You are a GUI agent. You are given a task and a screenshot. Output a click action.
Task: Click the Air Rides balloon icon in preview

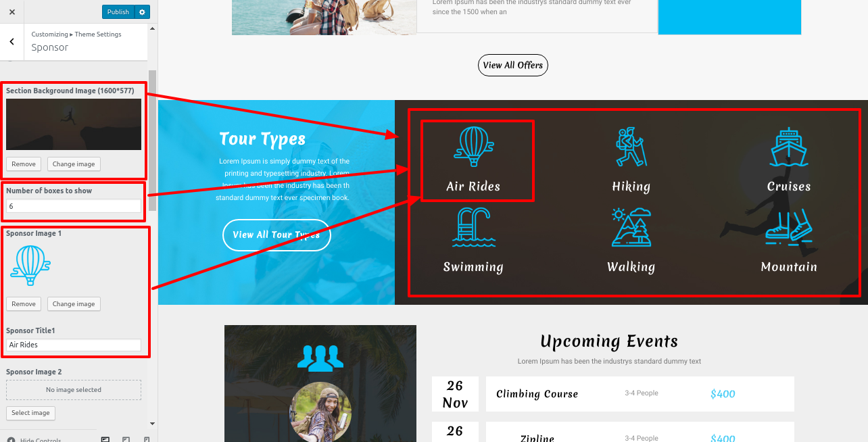[473, 147]
